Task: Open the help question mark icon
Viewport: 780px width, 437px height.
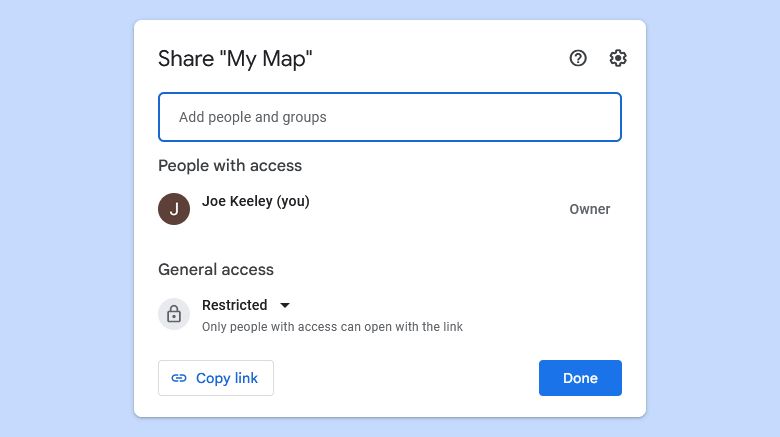Action: click(578, 58)
